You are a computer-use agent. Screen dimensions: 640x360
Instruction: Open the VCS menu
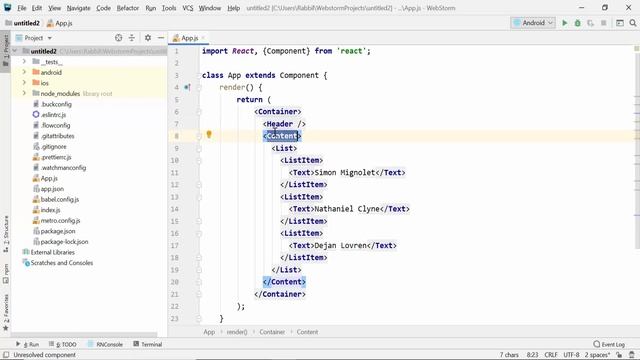point(188,8)
